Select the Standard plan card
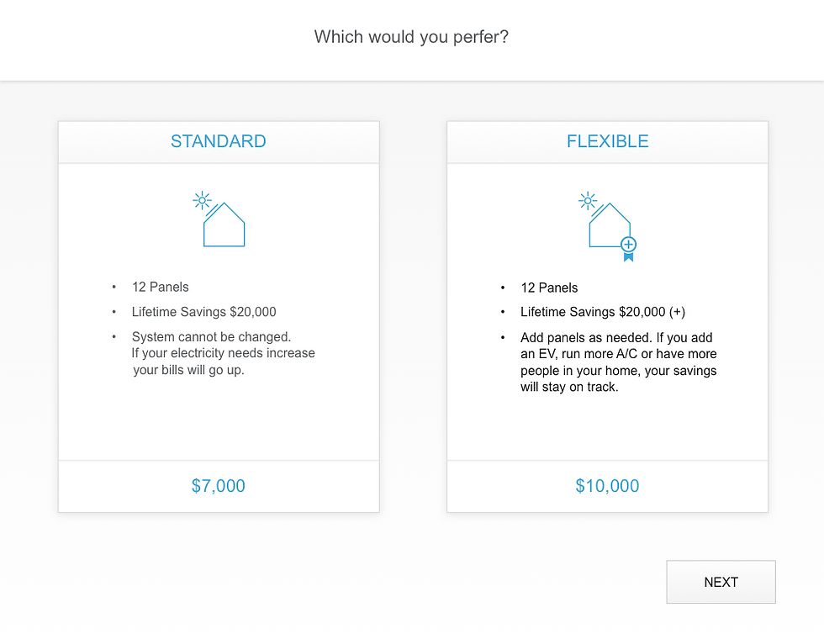This screenshot has height=644, width=824. pos(219,315)
